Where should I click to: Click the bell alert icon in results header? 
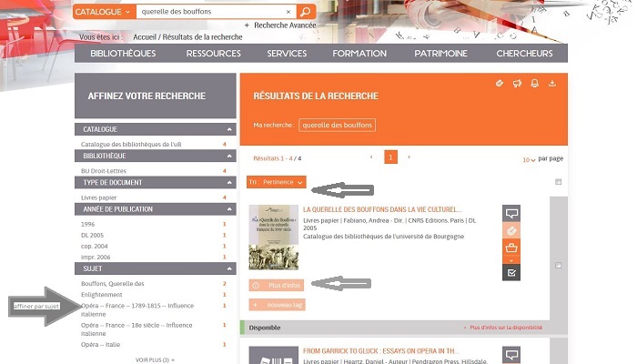[535, 84]
